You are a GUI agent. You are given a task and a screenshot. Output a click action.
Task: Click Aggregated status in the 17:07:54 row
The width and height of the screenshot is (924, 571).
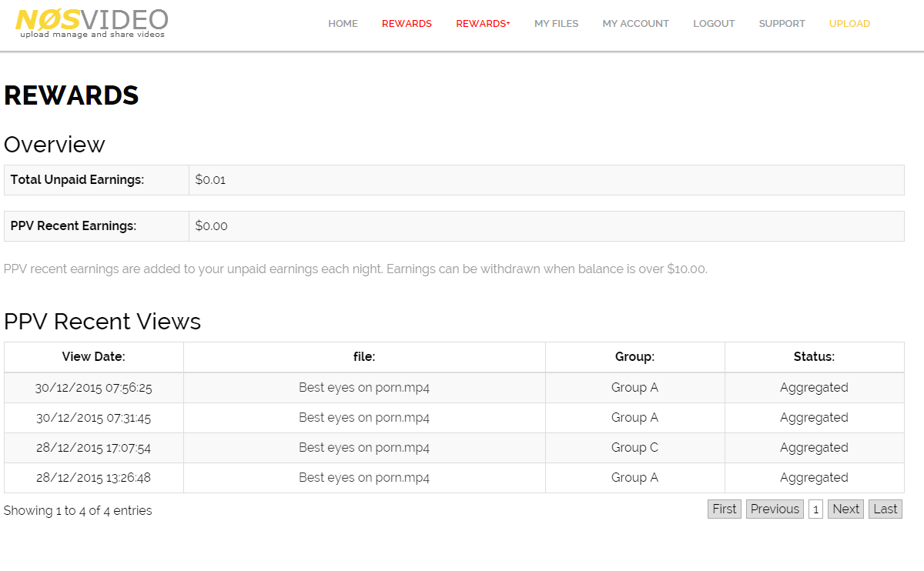click(x=814, y=448)
